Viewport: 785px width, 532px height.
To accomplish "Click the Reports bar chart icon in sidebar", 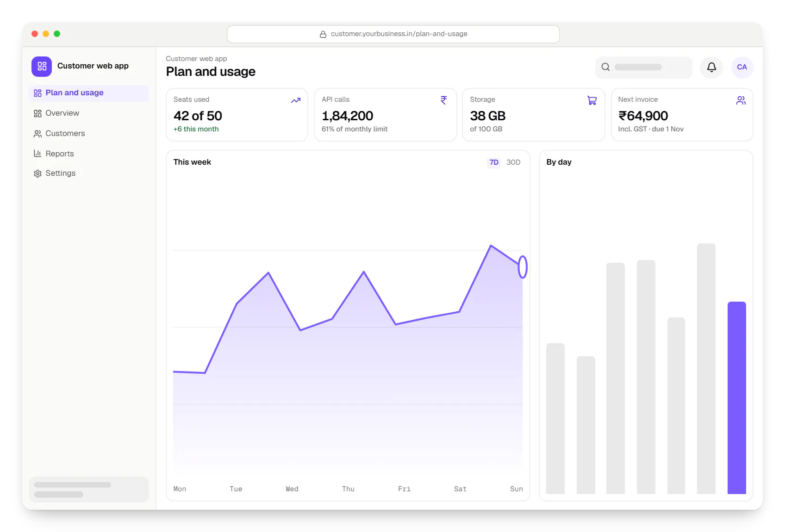I will tap(37, 154).
